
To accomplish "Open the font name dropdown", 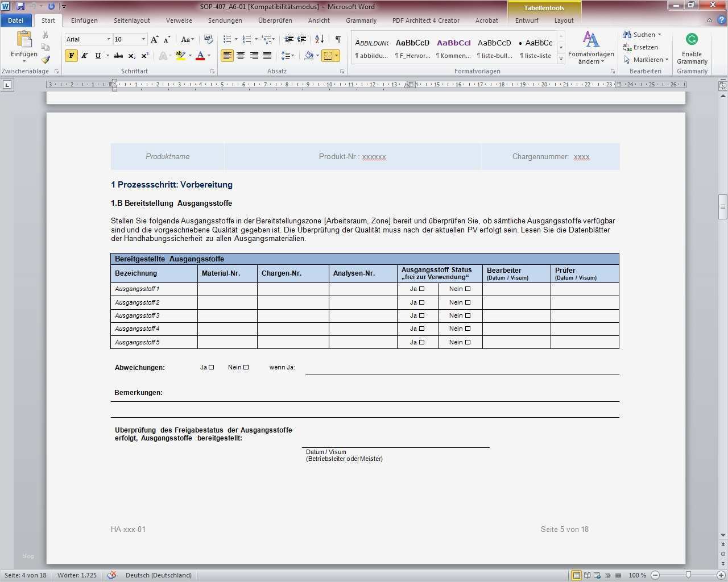I will (x=108, y=39).
